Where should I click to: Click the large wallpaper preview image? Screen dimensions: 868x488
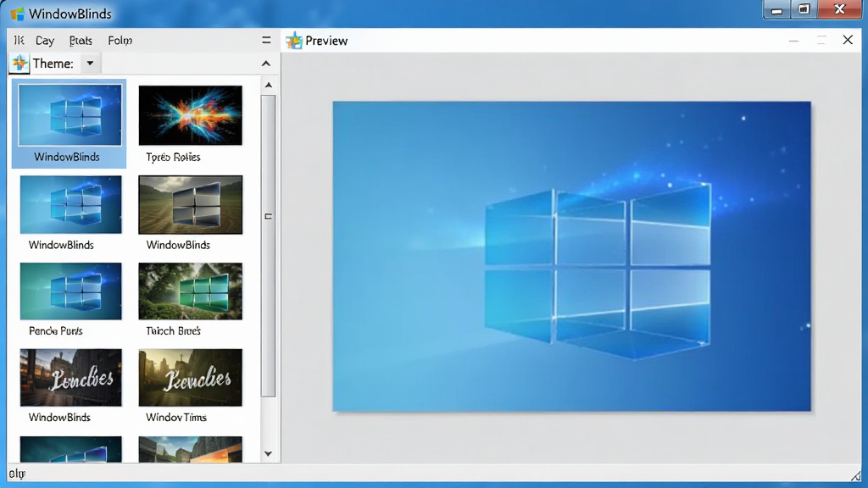tap(572, 256)
